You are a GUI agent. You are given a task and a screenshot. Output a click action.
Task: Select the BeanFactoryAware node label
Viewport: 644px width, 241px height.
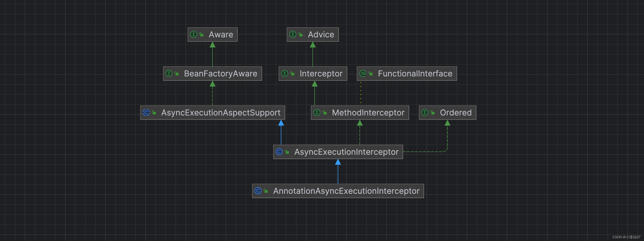point(221,74)
